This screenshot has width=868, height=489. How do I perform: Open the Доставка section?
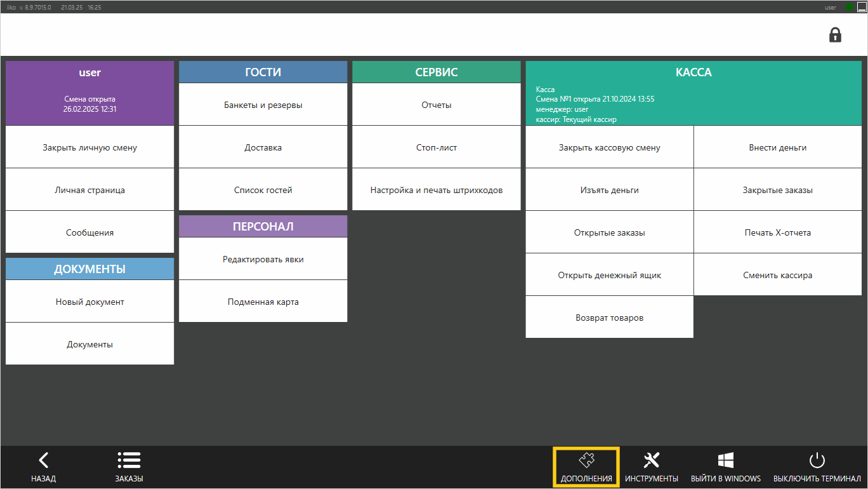(x=263, y=147)
